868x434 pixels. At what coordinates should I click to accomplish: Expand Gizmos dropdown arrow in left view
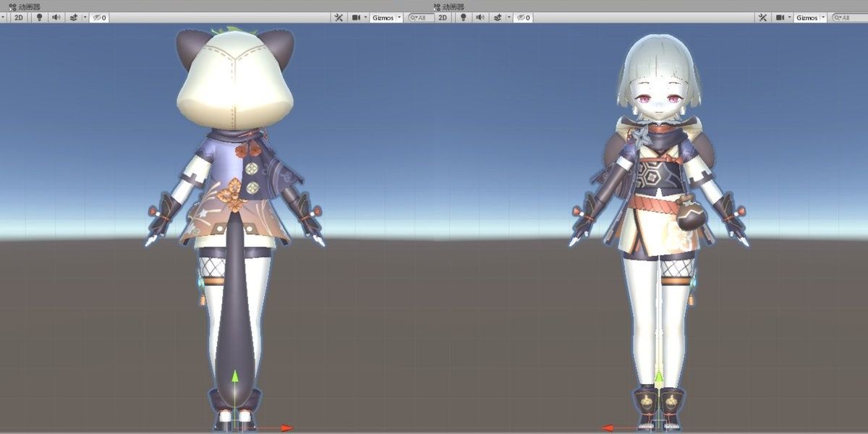[399, 17]
